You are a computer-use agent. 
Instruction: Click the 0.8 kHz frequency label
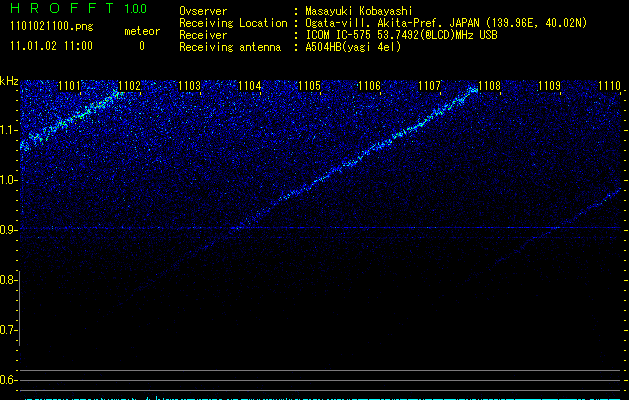[x=8, y=280]
